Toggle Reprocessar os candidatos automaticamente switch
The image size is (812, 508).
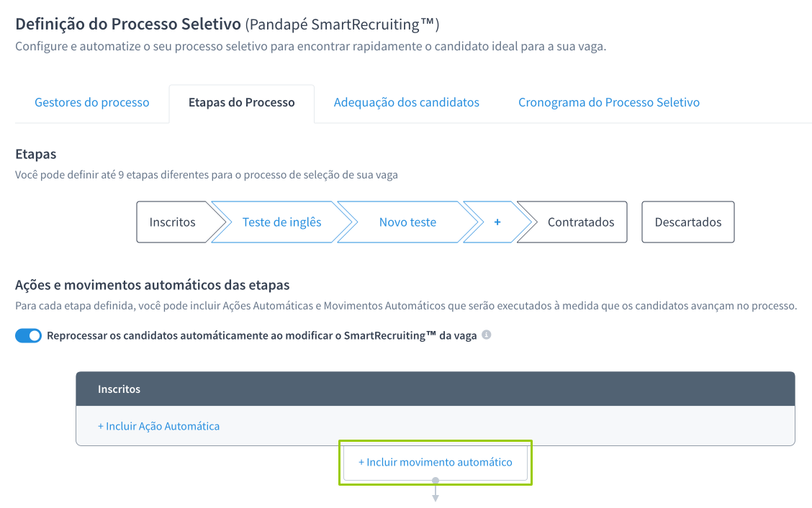tap(29, 336)
